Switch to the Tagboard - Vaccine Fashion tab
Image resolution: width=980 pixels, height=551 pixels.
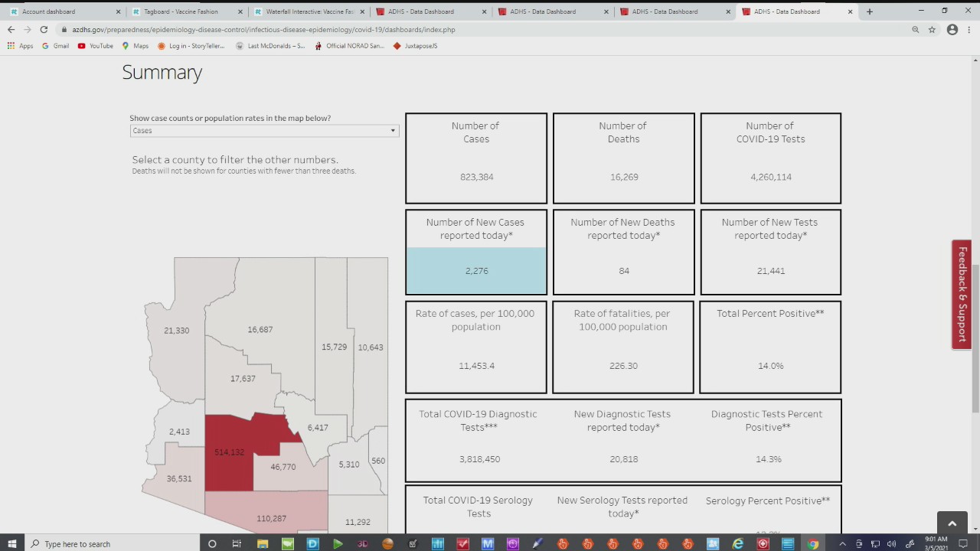pyautogui.click(x=186, y=11)
